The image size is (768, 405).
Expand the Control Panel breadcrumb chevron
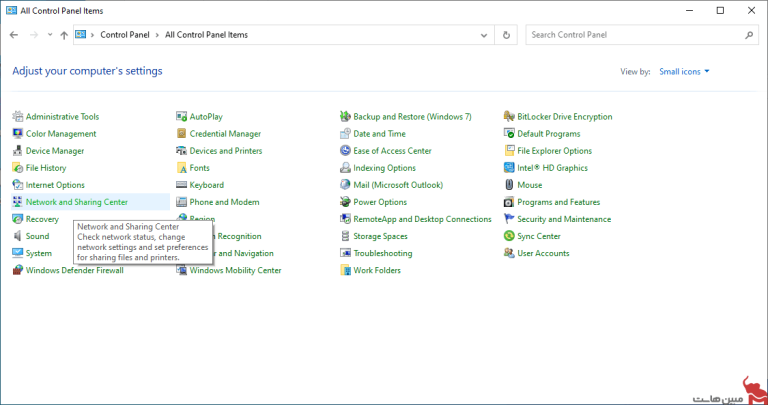(x=155, y=35)
